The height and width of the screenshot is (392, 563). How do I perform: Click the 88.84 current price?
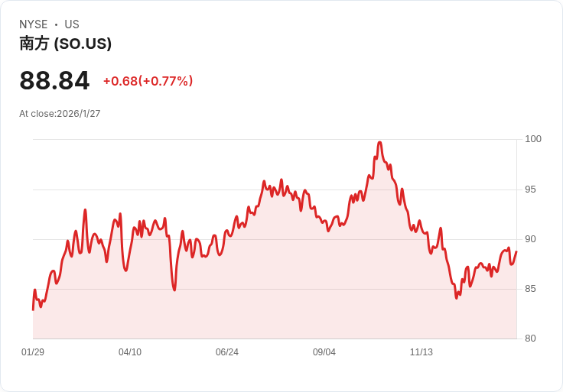click(54, 80)
